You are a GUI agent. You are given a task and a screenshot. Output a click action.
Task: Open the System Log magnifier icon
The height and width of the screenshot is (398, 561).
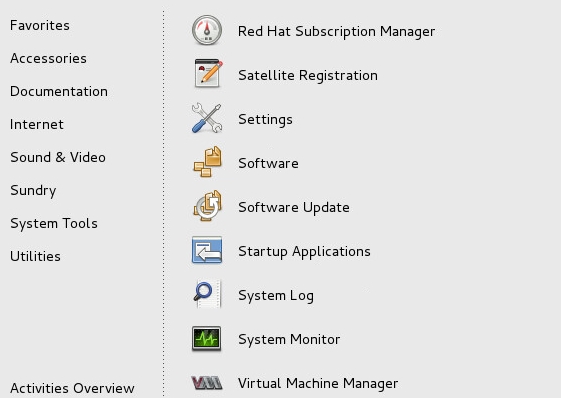click(207, 294)
